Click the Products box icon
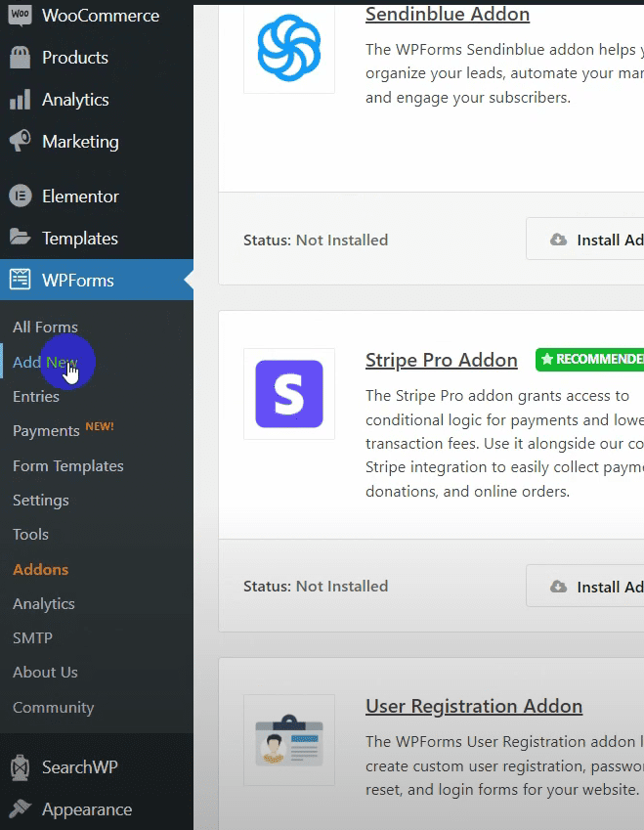644x830 pixels. (x=20, y=58)
